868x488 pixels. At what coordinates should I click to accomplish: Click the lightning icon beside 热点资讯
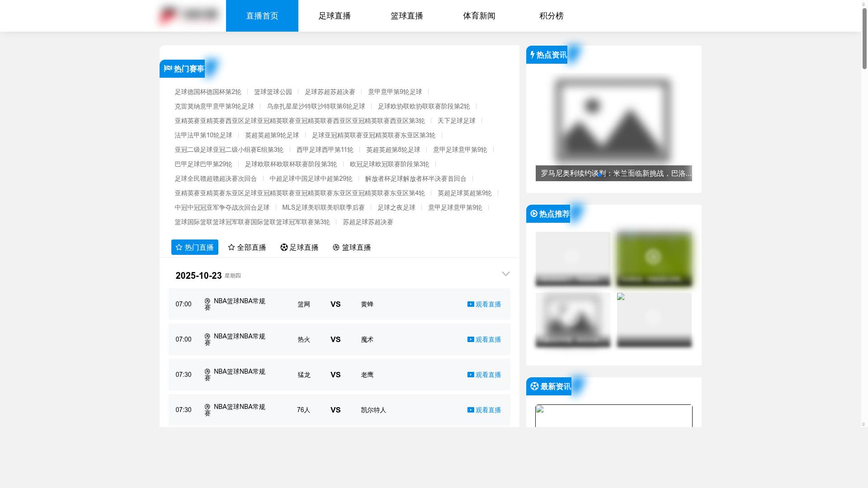coord(533,55)
